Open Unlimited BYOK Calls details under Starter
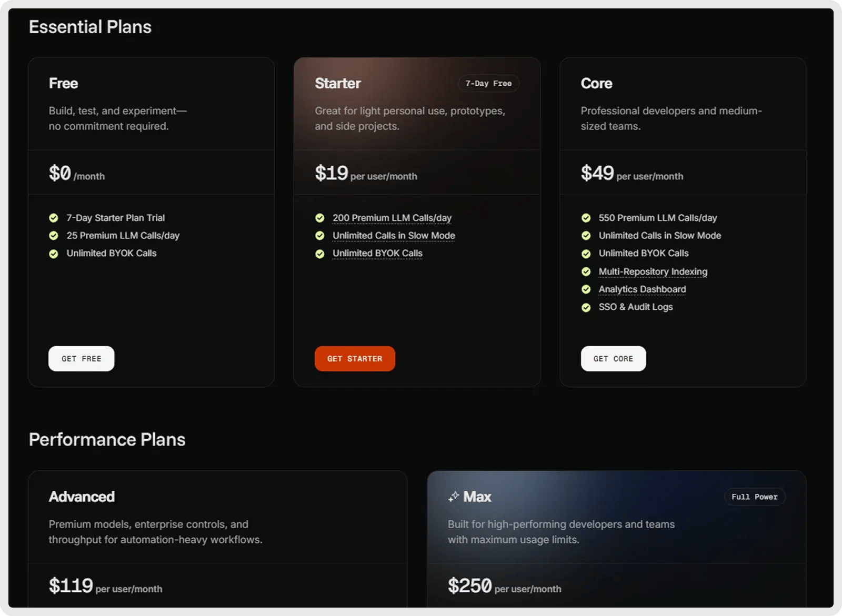The image size is (842, 616). tap(377, 253)
